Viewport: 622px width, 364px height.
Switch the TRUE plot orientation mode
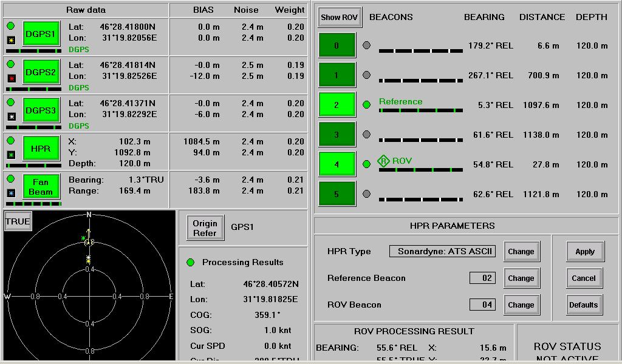point(18,221)
